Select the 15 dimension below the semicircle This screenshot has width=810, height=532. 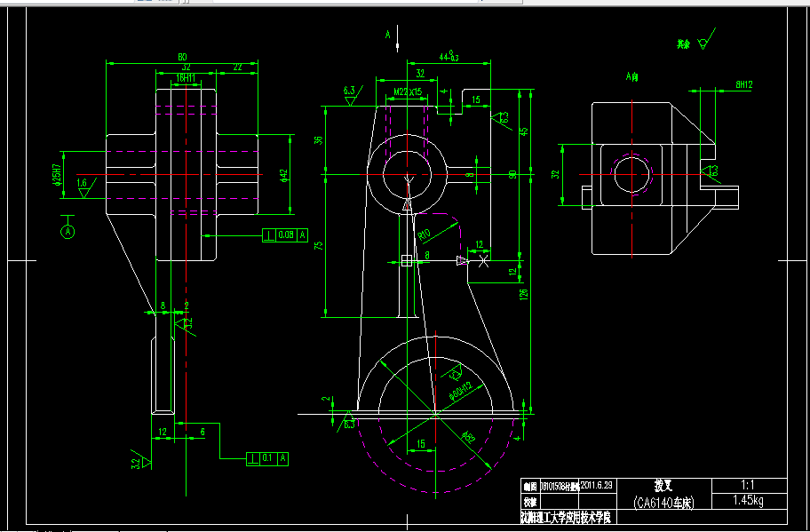point(421,444)
